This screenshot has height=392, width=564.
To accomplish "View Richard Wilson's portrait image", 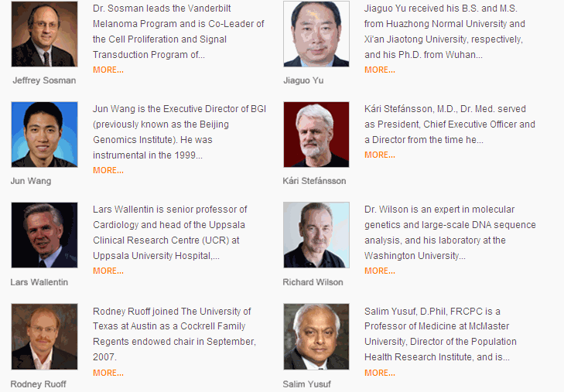I will (316, 235).
